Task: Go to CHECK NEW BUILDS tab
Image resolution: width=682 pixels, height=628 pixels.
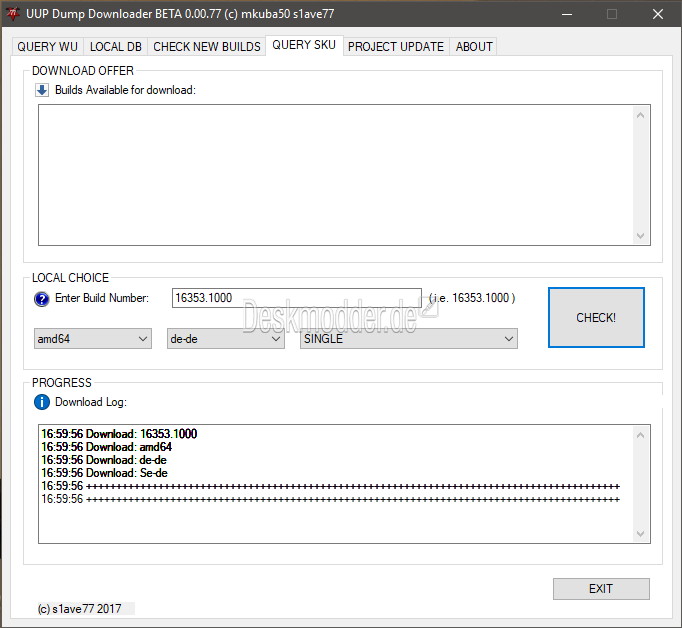Action: [207, 47]
